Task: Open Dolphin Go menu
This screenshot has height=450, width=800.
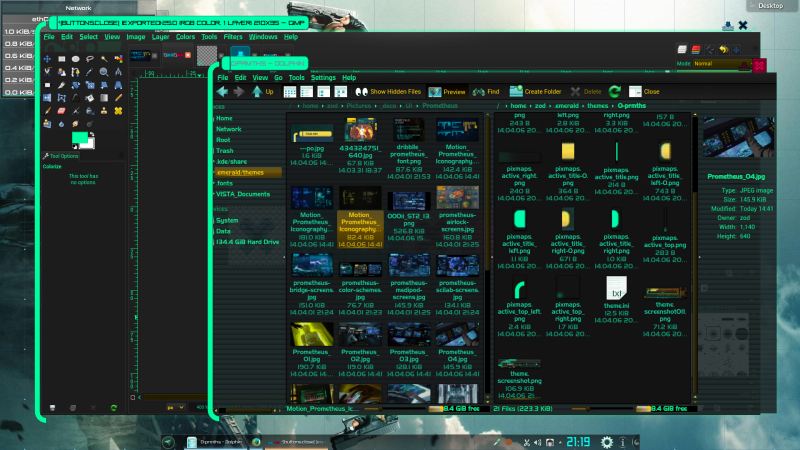Action: pyautogui.click(x=278, y=78)
